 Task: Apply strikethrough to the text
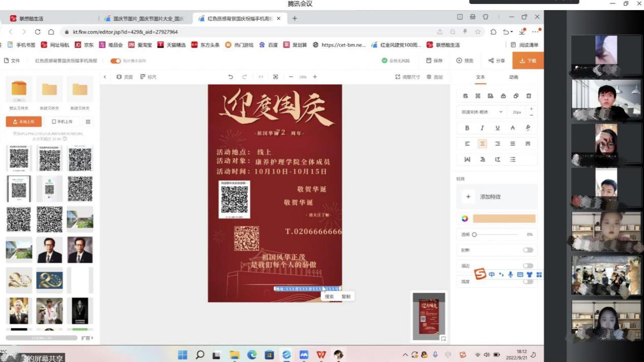coord(513,128)
